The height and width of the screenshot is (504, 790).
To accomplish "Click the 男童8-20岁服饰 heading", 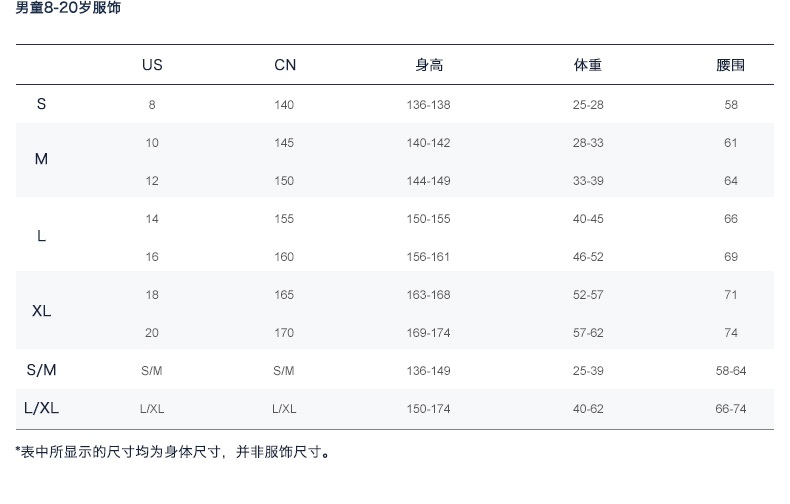I will 68,9.
